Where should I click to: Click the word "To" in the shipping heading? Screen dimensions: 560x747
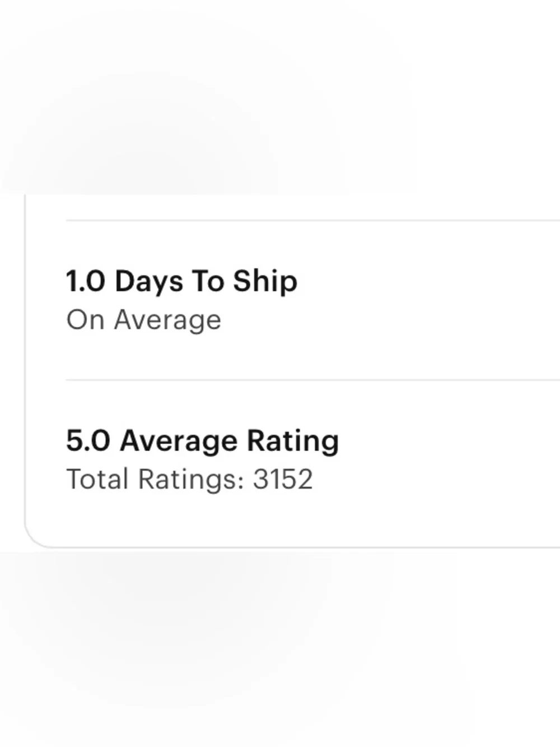coord(208,281)
